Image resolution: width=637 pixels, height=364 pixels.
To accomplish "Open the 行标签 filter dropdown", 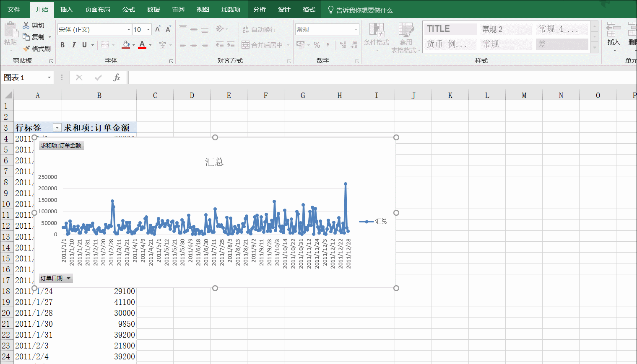I will pos(57,128).
